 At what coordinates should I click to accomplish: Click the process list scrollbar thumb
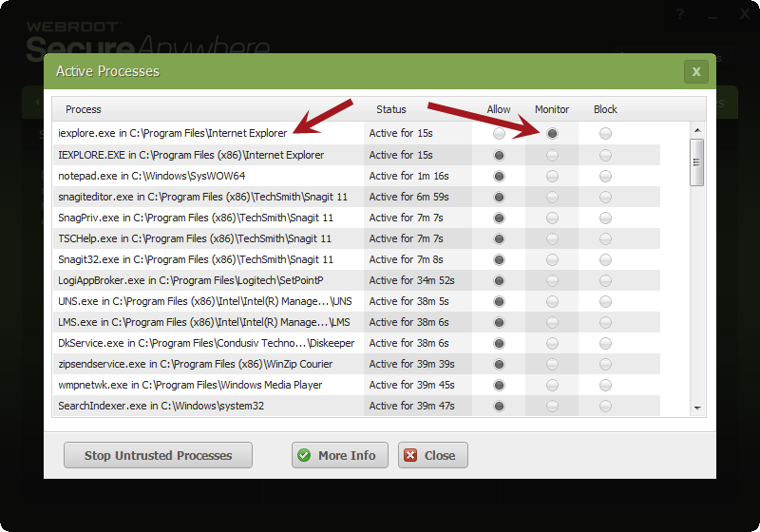696,162
